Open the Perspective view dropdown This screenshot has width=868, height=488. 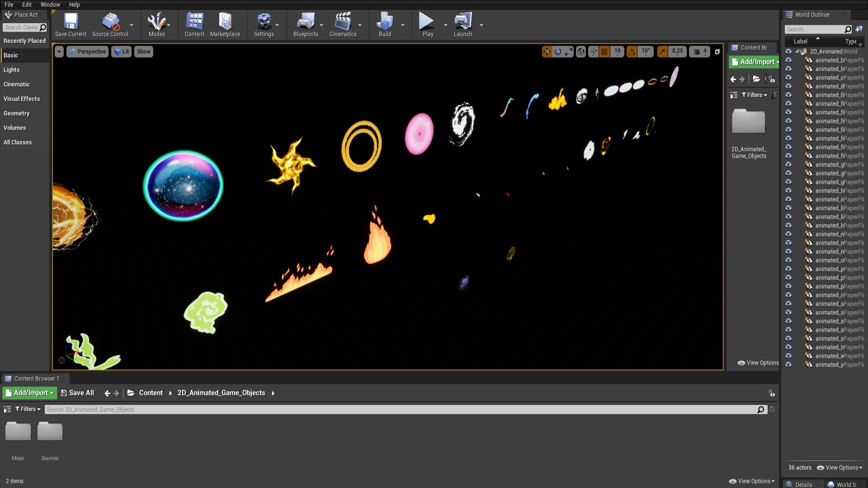(87, 51)
